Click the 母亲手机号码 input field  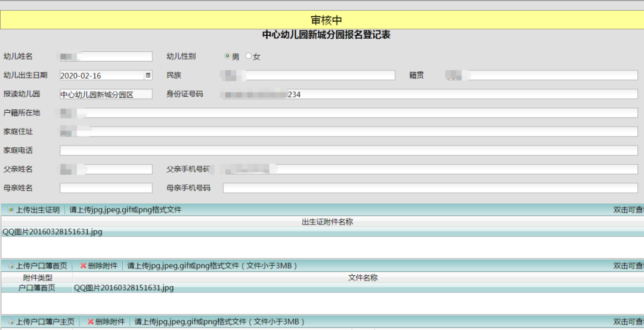pyautogui.click(x=429, y=188)
